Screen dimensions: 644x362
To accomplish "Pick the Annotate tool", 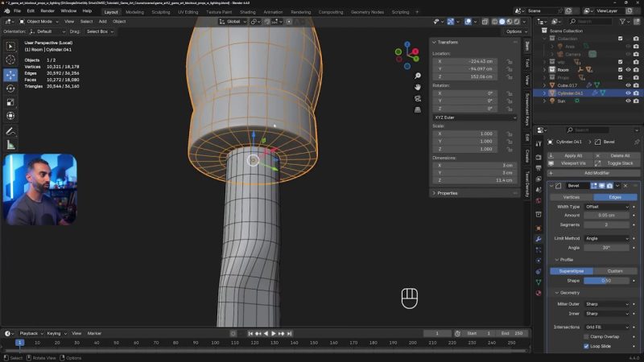I will pyautogui.click(x=10, y=131).
